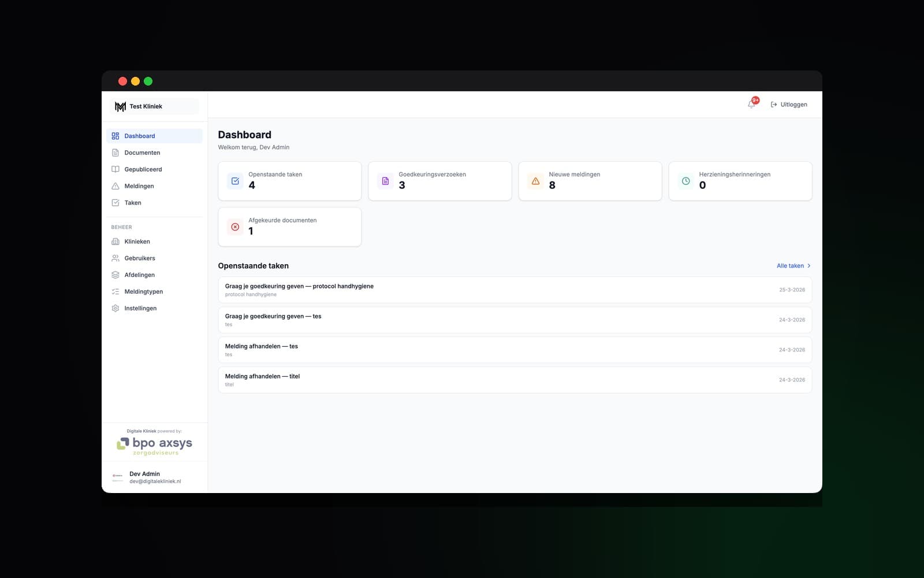Select the Meldingen warning icon
The height and width of the screenshot is (578, 924).
[115, 186]
